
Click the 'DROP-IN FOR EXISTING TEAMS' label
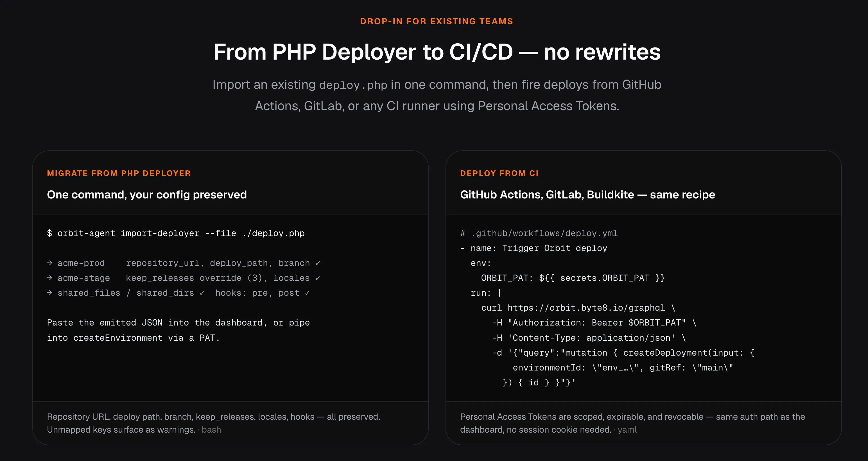437,21
